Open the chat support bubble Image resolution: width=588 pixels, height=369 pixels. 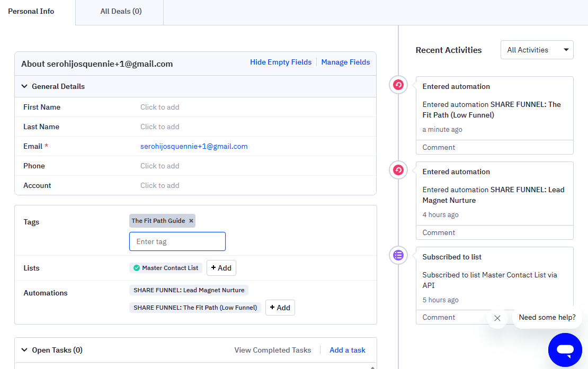point(565,350)
